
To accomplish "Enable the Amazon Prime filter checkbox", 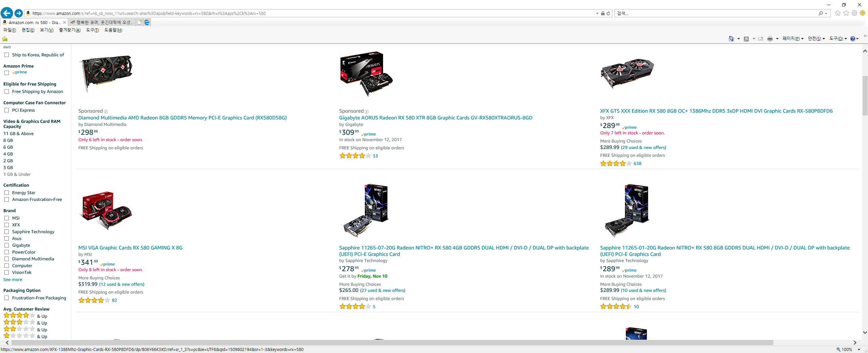I will [x=6, y=73].
